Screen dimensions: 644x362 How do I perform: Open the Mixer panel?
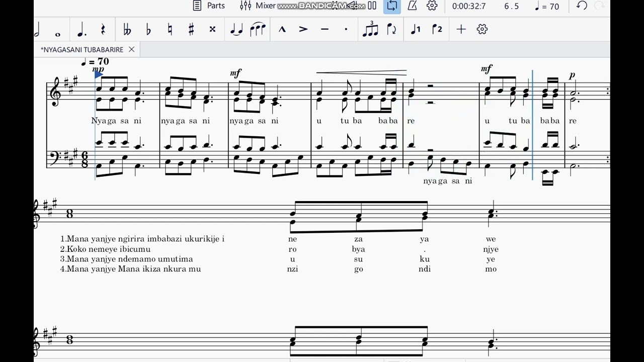point(258,6)
